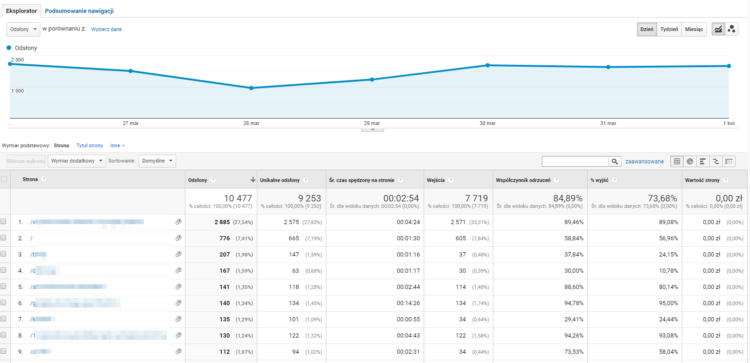Check the checkbox for row 1
This screenshot has height=363, width=750.
4,222
